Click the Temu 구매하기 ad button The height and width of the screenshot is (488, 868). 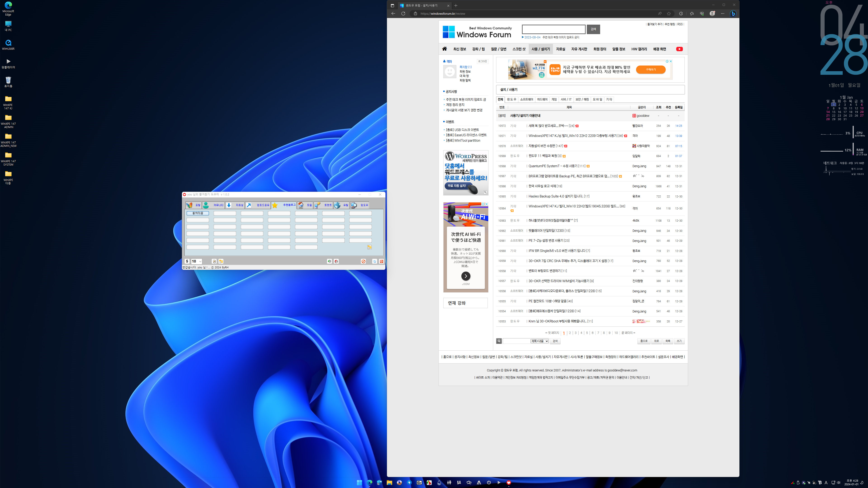pos(651,69)
